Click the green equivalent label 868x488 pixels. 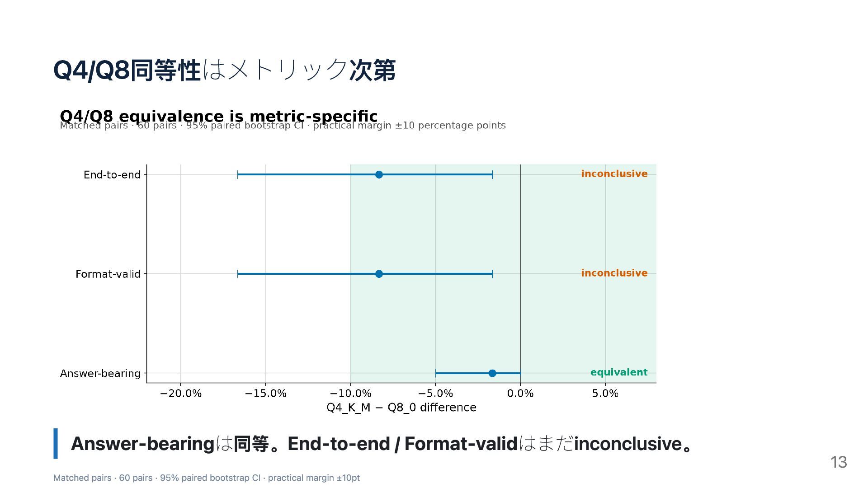coord(619,373)
